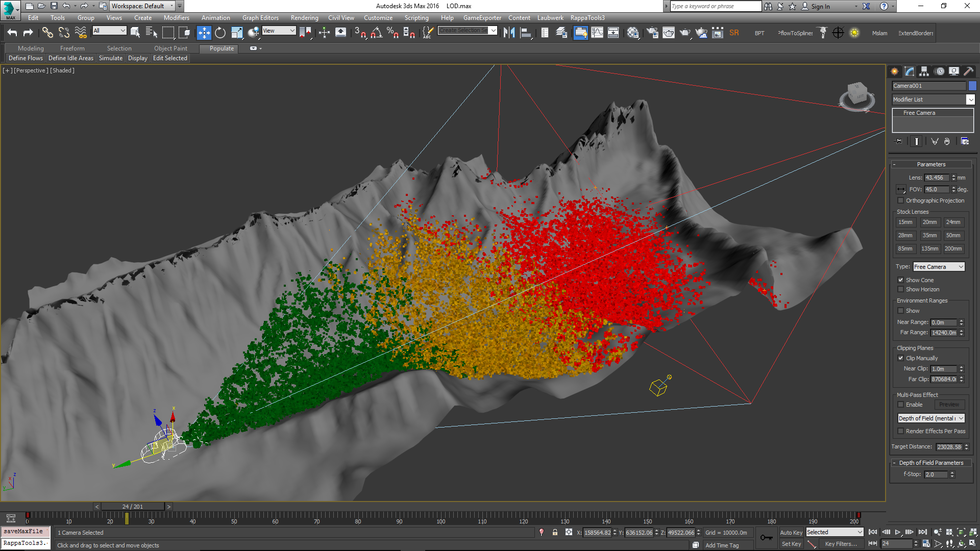
Task: Choose the 35mm stock lens button
Action: coord(929,236)
